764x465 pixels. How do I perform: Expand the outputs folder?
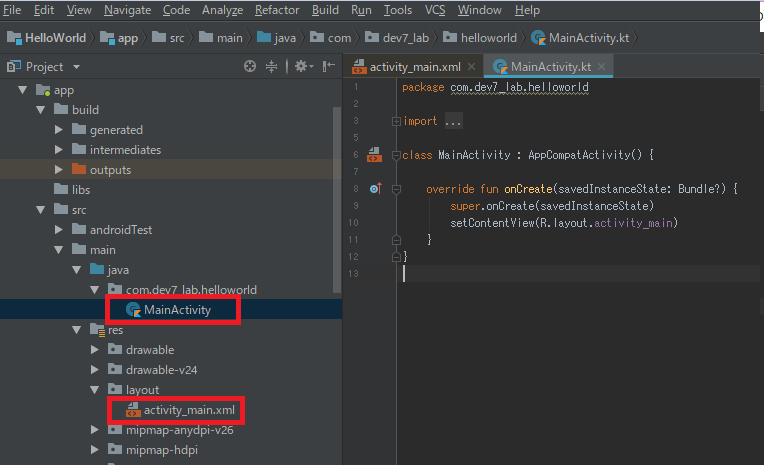58,170
